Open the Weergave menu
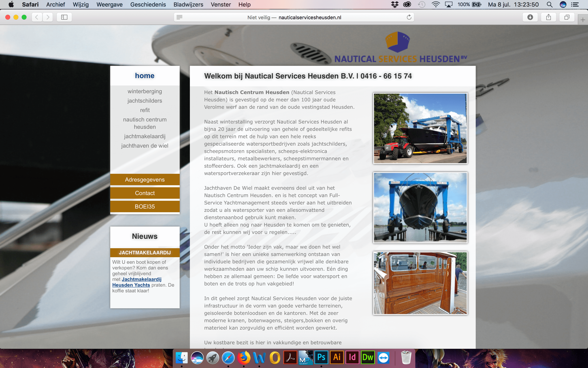The image size is (588, 368). click(x=109, y=4)
